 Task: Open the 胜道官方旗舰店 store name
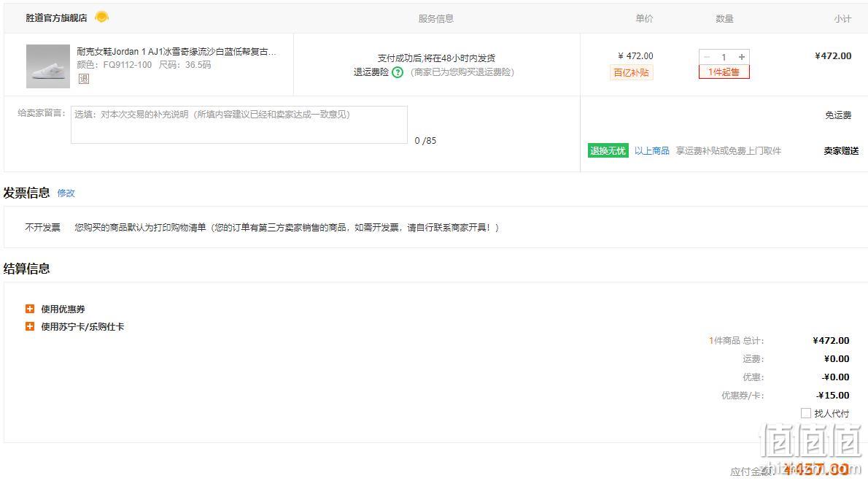point(56,18)
